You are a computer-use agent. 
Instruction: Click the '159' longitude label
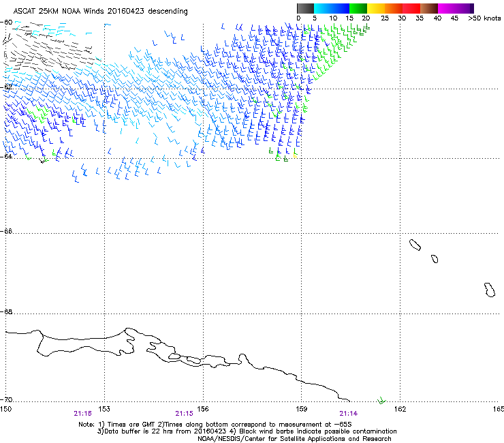[x=301, y=409]
